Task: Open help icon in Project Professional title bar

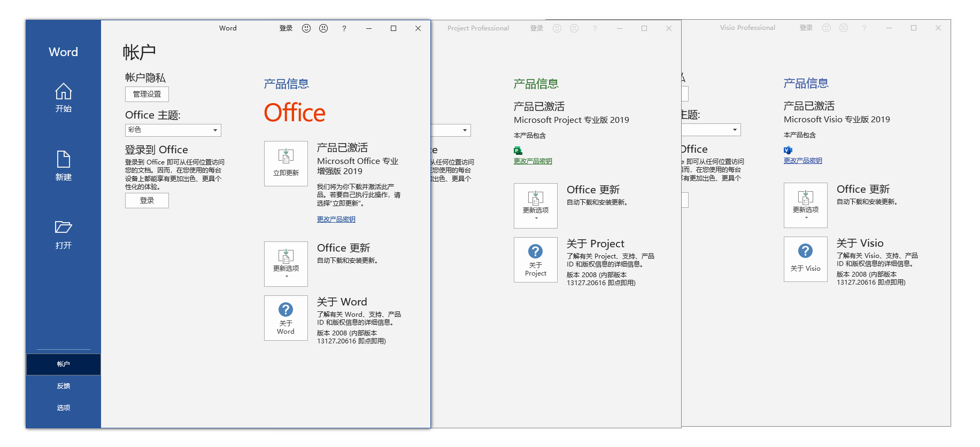Action: click(595, 28)
